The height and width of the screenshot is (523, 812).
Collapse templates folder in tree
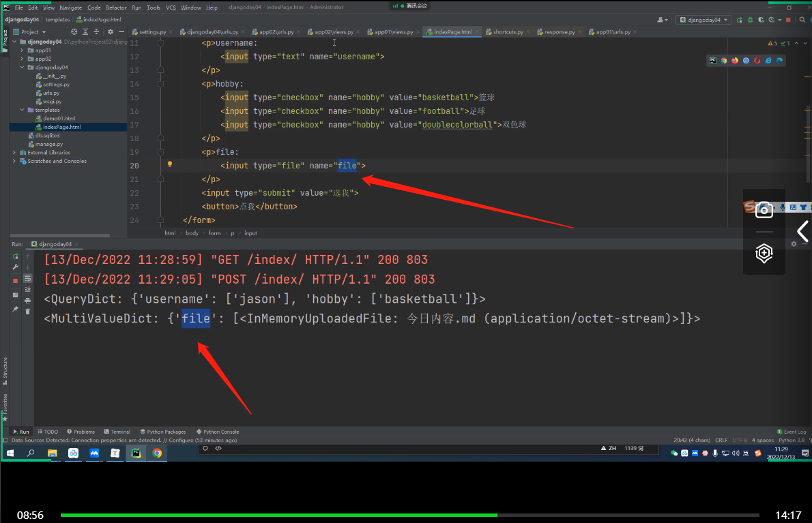[x=23, y=110]
